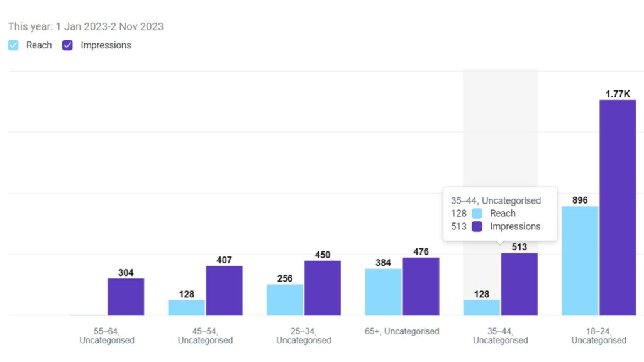
Task: Select the 513 impressions bar for 35–44
Action: [519, 285]
